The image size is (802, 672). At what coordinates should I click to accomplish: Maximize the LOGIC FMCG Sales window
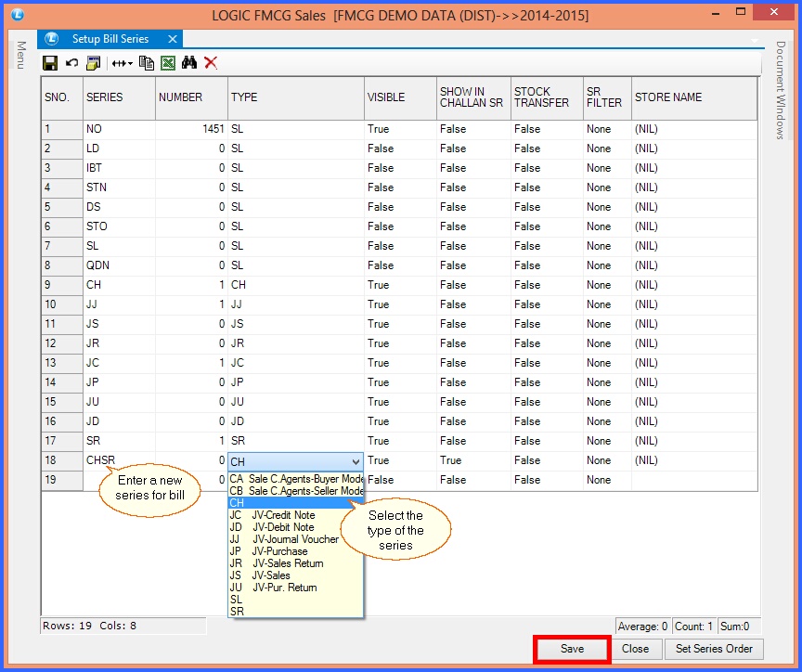tap(741, 12)
